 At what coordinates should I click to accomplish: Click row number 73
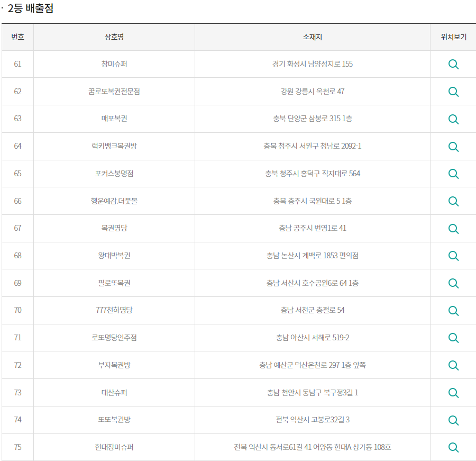(17, 392)
